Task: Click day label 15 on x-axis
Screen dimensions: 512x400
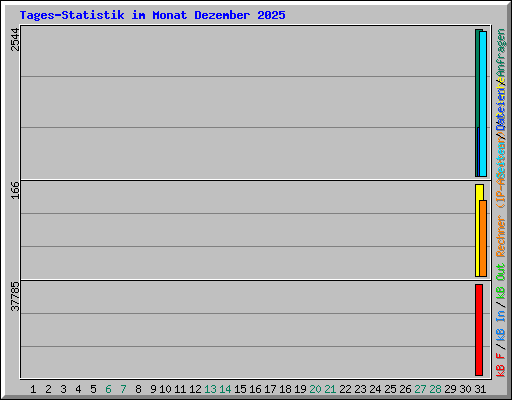Action: tap(240, 389)
